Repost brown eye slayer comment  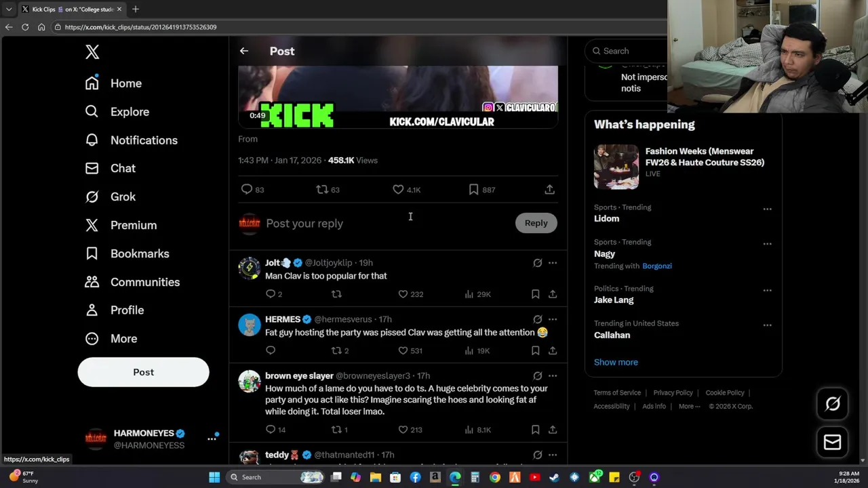(x=339, y=430)
